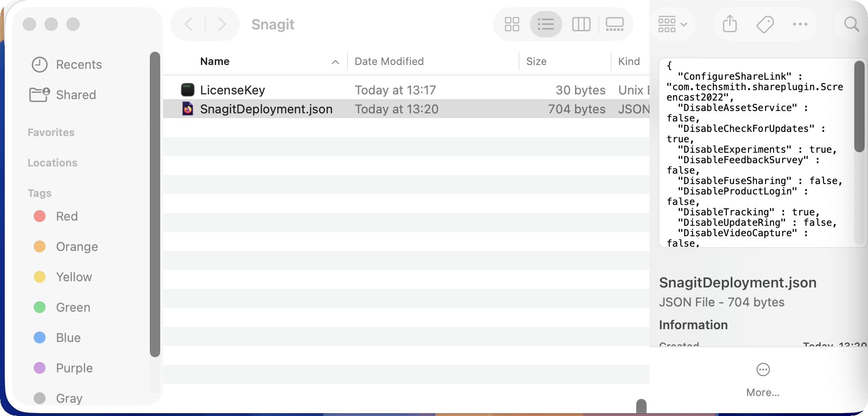Sort by the Date Modified column
This screenshot has width=868, height=416.
(389, 62)
